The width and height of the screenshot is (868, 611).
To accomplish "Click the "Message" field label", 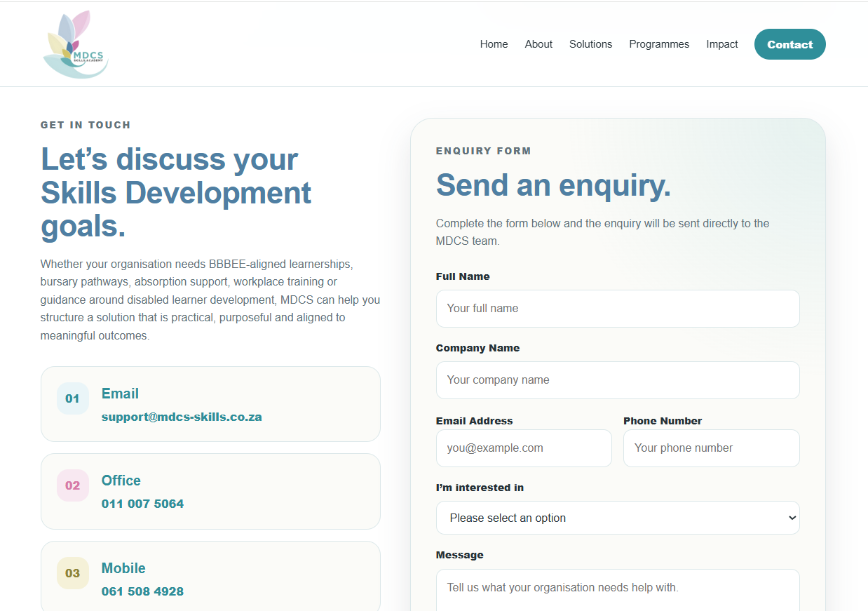I will [x=460, y=555].
